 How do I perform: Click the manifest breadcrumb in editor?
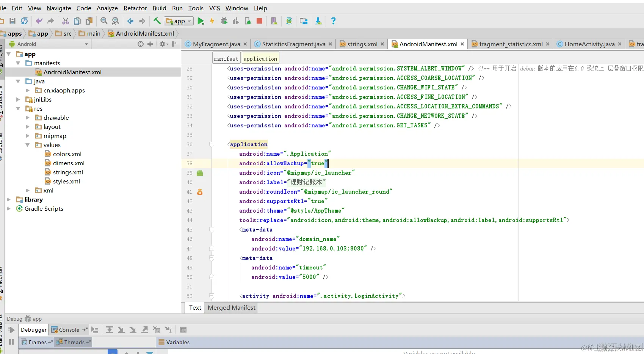226,59
